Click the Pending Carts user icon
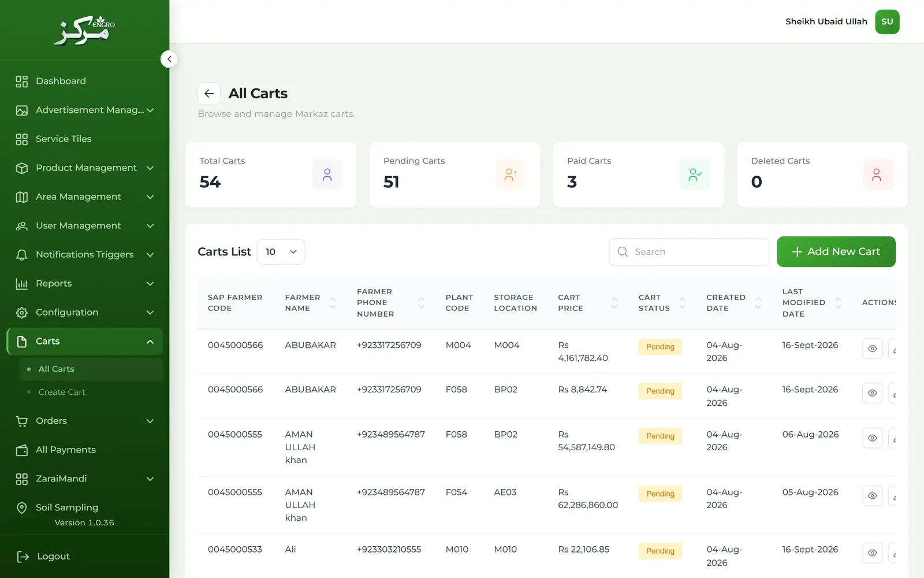Viewport: 924px width, 578px height. coord(511,175)
